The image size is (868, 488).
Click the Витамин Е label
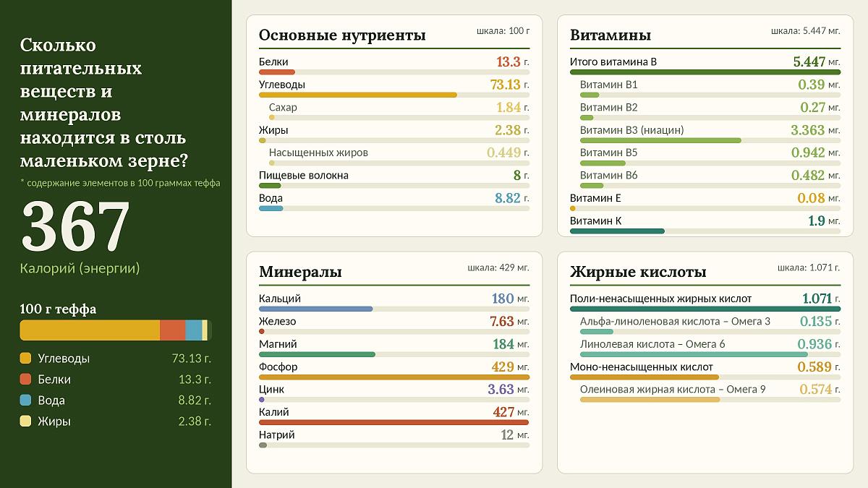pyautogui.click(x=595, y=198)
